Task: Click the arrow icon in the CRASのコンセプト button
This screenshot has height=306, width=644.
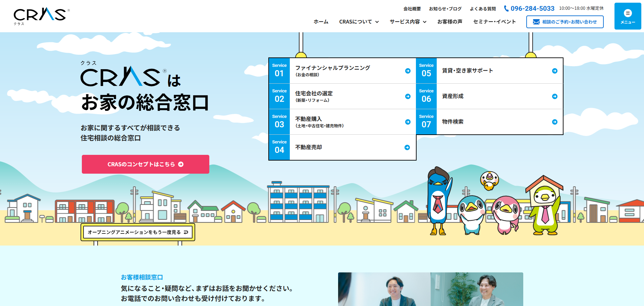Action: [x=181, y=164]
